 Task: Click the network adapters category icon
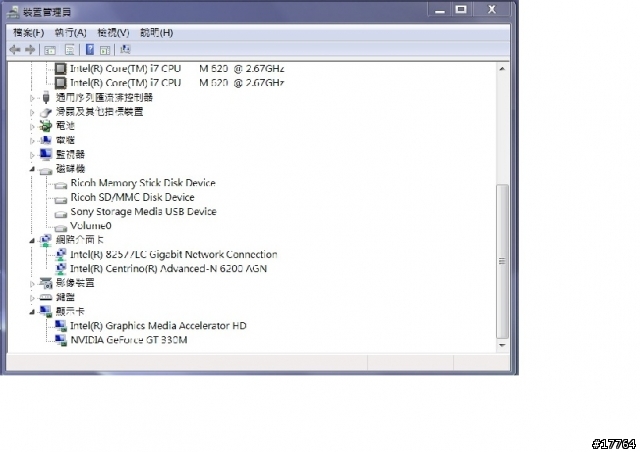click(x=46, y=240)
